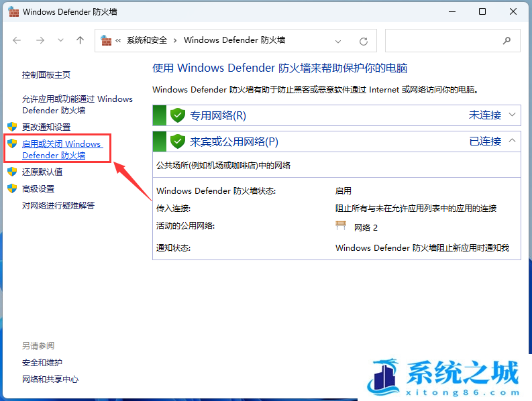The height and width of the screenshot is (401, 532).
Task: Click the firewall icon in the title bar
Action: 13,11
